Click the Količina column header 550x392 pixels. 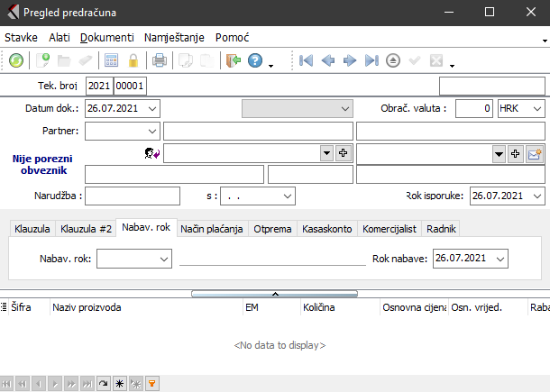click(x=317, y=307)
